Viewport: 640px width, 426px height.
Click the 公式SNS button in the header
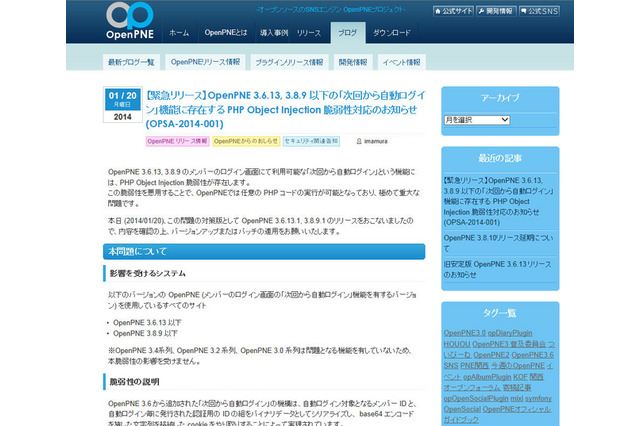539,11
